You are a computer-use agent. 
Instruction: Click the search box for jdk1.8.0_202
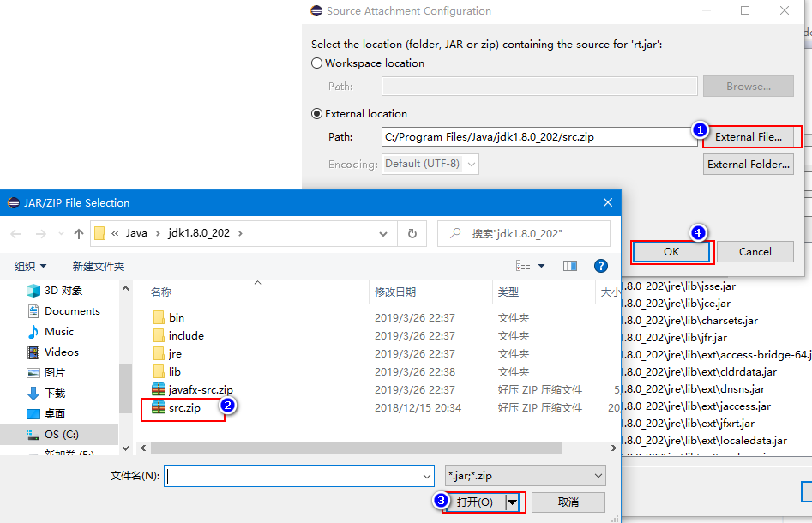(524, 234)
